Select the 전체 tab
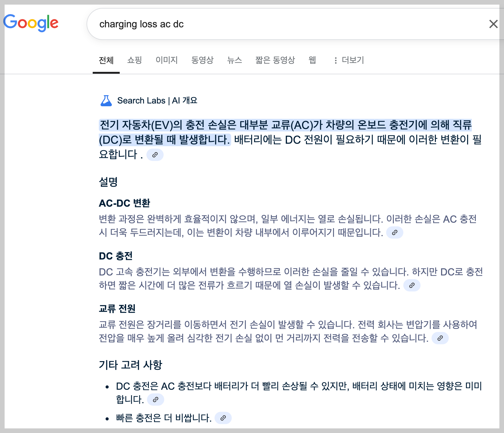 point(106,60)
